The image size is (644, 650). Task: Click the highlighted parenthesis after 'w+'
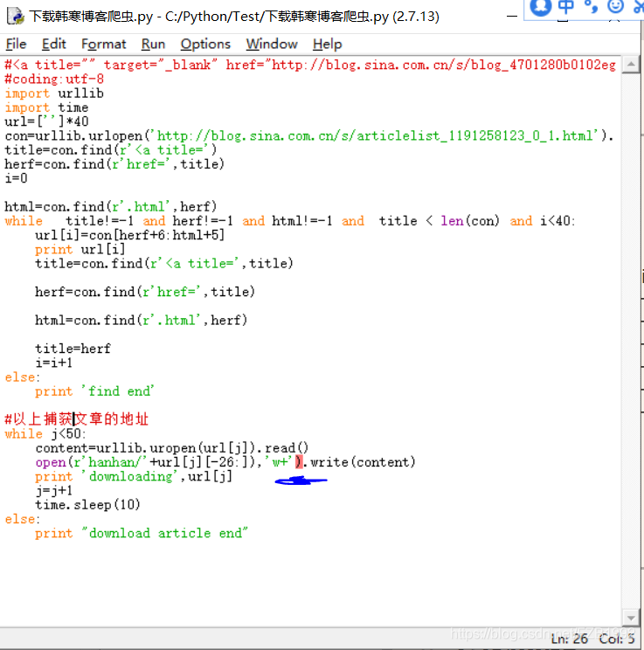299,462
